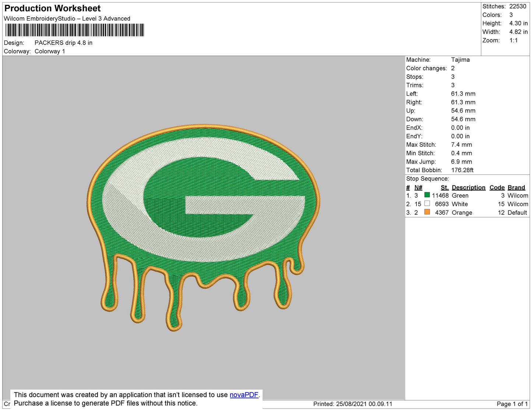Click the green color swatch in stop sequence

coord(427,195)
